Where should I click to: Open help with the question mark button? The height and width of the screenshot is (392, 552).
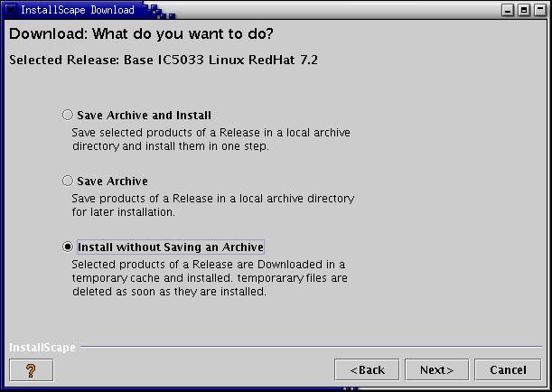[32, 369]
